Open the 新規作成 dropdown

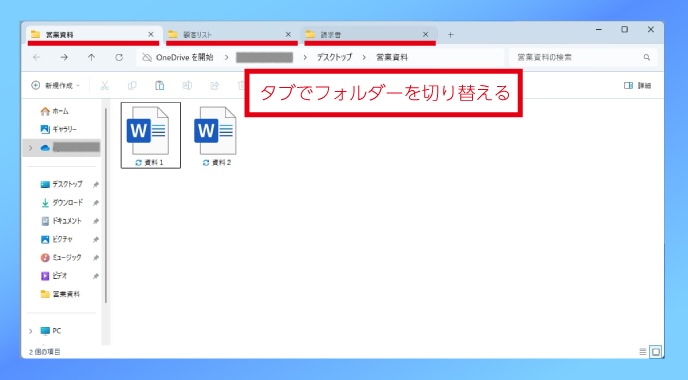[56, 86]
